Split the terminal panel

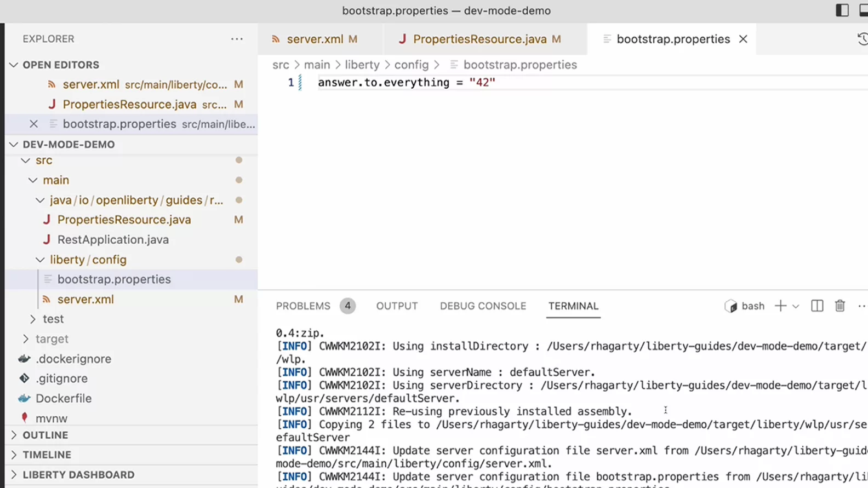click(817, 306)
